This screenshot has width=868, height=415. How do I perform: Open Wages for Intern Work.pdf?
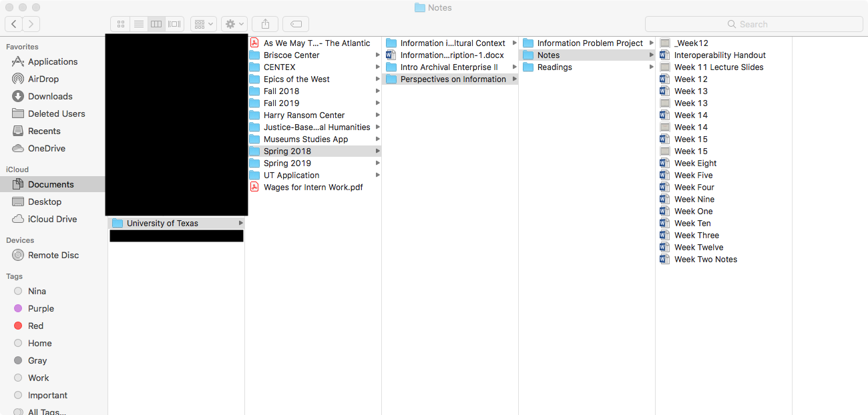pos(312,187)
